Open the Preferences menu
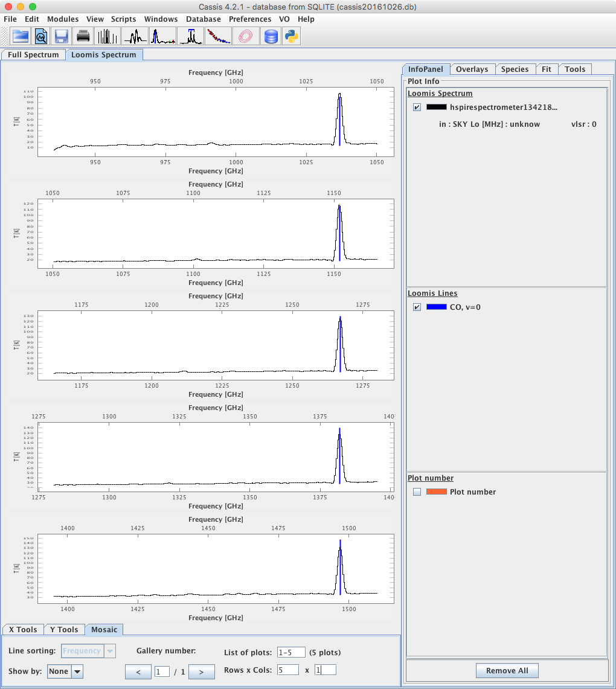The height and width of the screenshot is (689, 616). pos(250,19)
